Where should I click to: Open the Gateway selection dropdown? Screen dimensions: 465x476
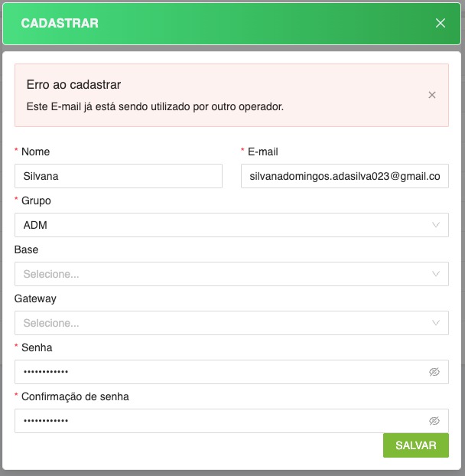231,323
